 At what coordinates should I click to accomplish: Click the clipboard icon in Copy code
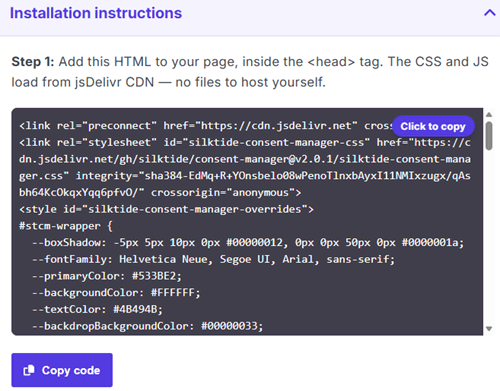pyautogui.click(x=29, y=370)
